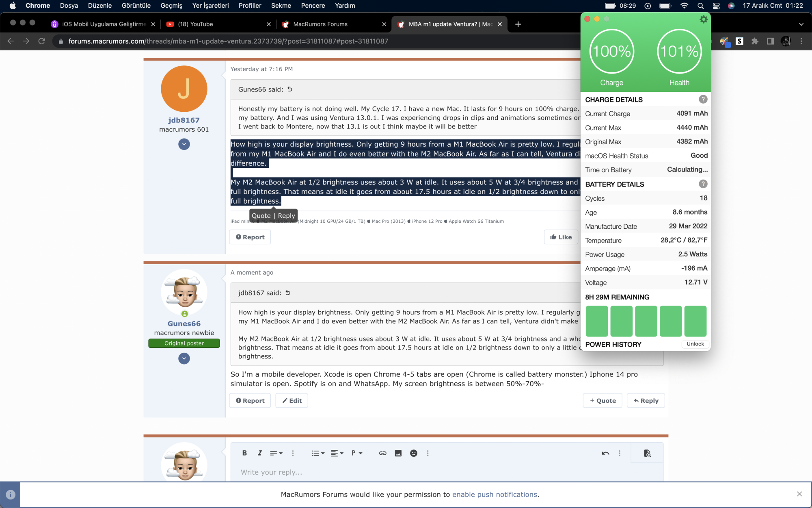This screenshot has width=812, height=508.
Task: Open text alignment dropdown in editor
Action: [337, 453]
